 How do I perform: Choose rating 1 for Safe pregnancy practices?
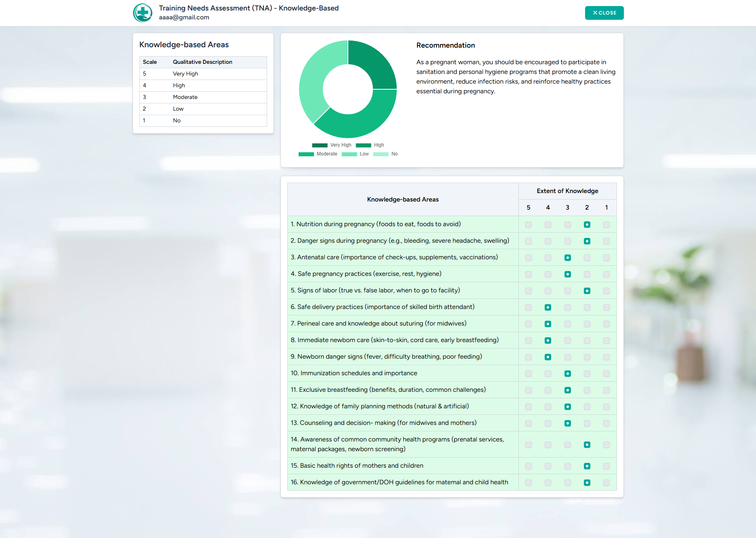[x=606, y=274]
